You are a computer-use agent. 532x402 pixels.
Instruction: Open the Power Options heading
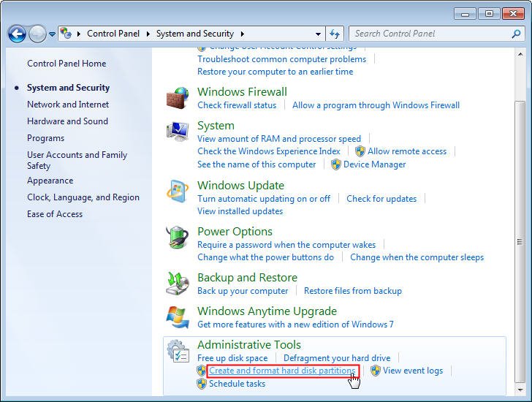[x=235, y=232]
